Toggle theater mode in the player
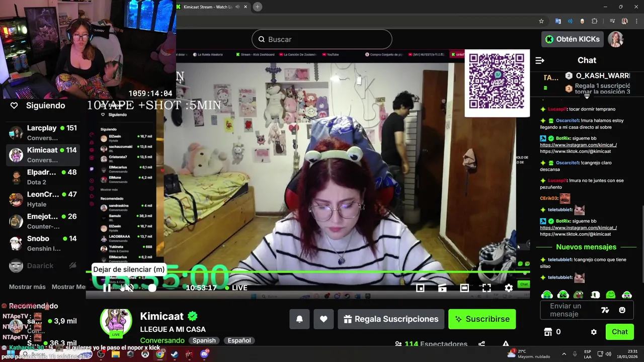This screenshot has height=362, width=644. coord(464,288)
